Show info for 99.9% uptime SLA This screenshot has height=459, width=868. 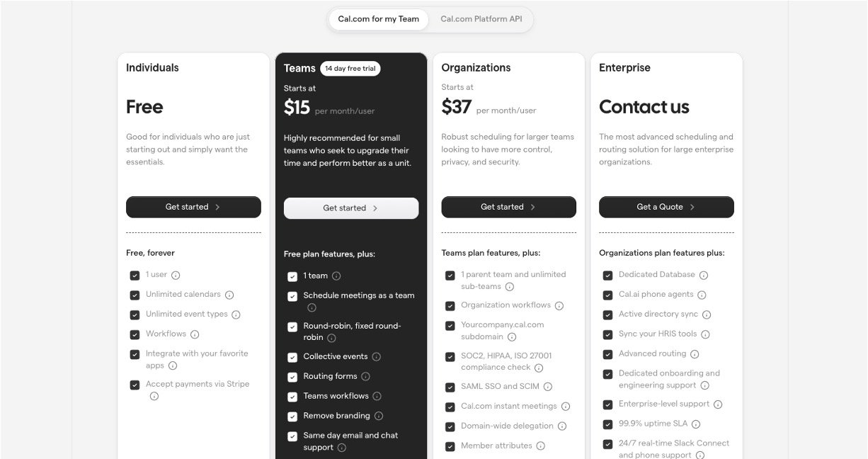pyautogui.click(x=696, y=424)
